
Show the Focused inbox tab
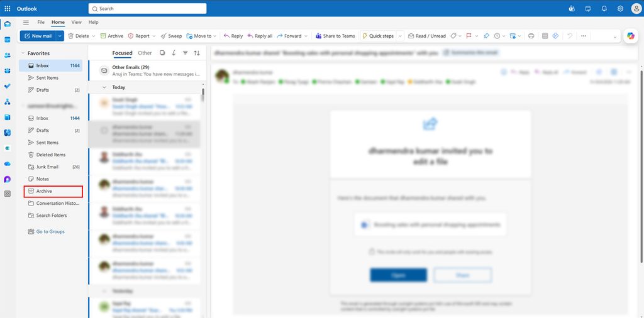coord(123,53)
